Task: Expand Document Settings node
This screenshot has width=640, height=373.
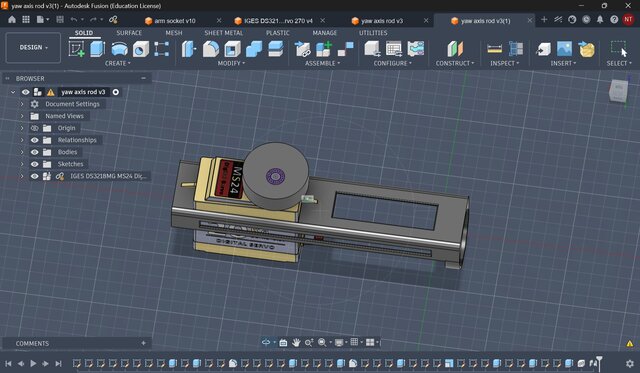Action: (22, 104)
